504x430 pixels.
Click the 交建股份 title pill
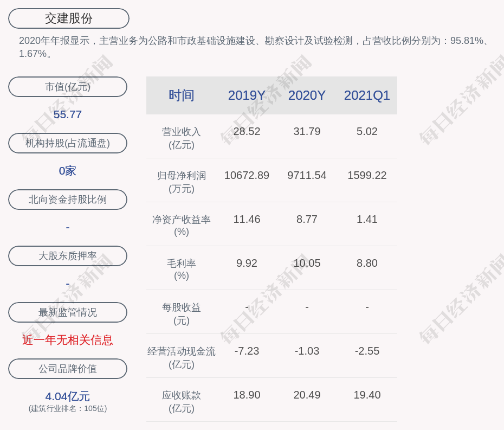pos(68,18)
